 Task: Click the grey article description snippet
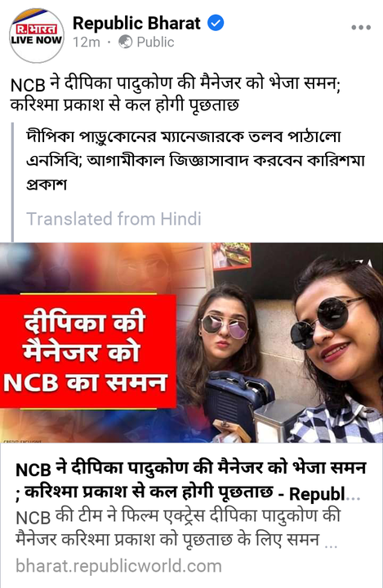pos(178,528)
